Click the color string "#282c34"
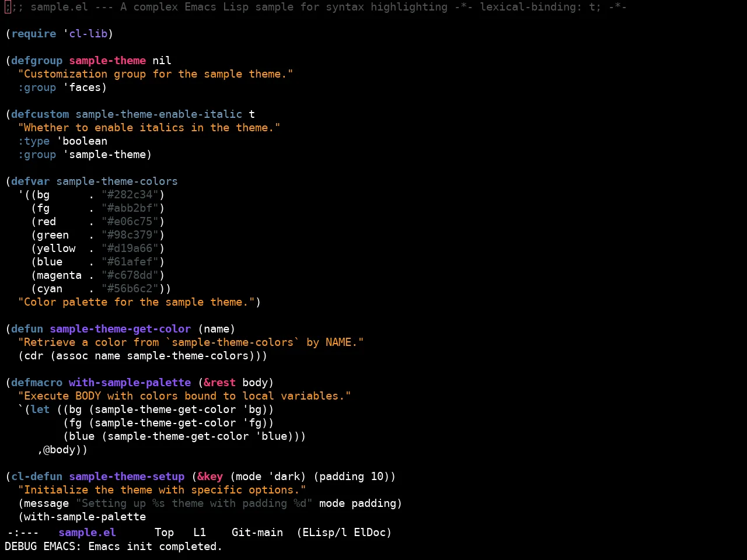Viewport: 747px width, 560px height. (x=130, y=195)
